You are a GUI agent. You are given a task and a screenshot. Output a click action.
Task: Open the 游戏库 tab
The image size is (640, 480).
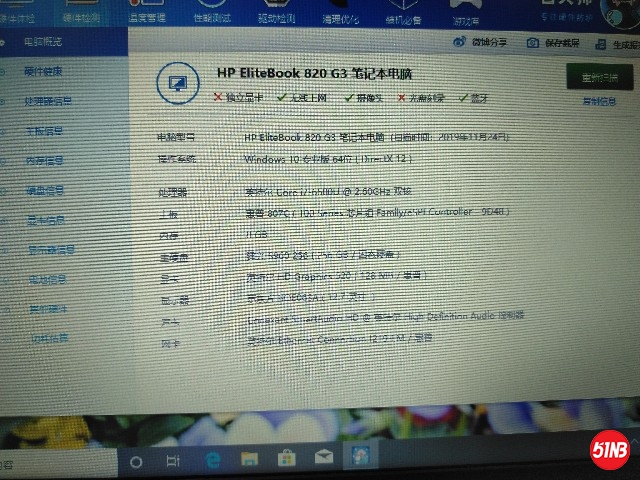pyautogui.click(x=465, y=13)
